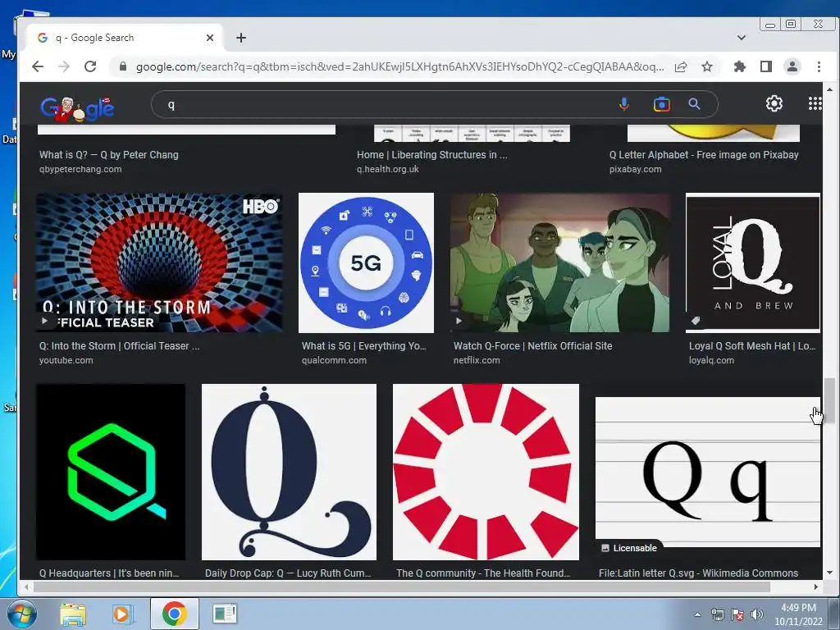View site info via the padlock icon
This screenshot has height=630, width=840.
123,66
